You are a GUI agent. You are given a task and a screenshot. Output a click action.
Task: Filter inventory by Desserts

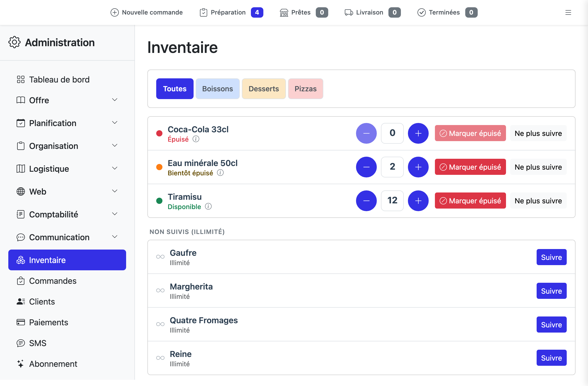264,89
